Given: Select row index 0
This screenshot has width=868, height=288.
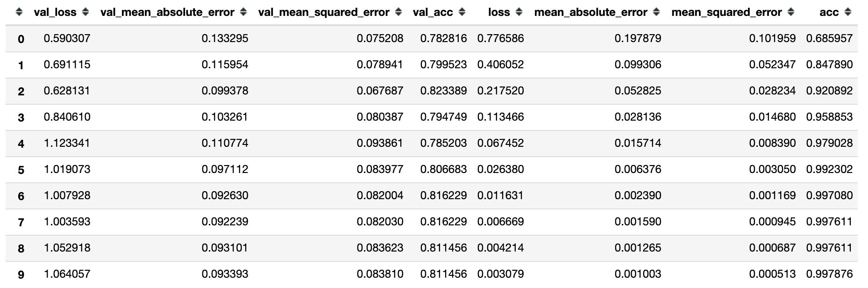Looking at the screenshot, I should (21, 39).
